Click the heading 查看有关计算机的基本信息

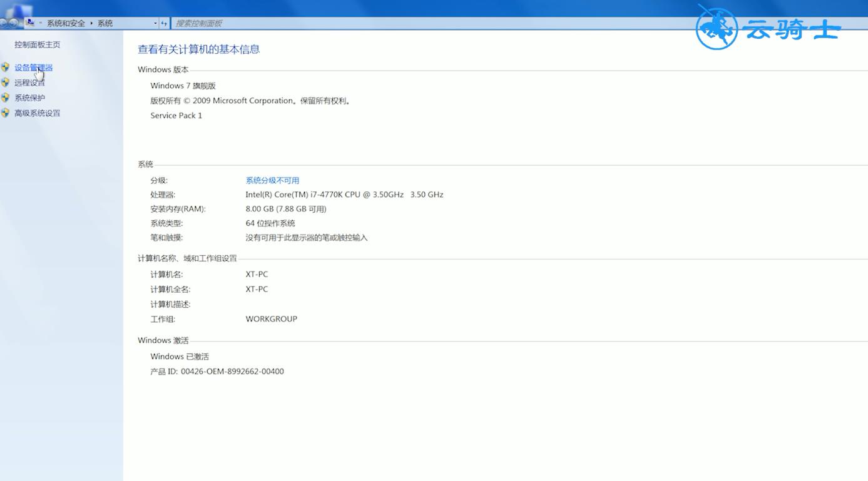(198, 49)
